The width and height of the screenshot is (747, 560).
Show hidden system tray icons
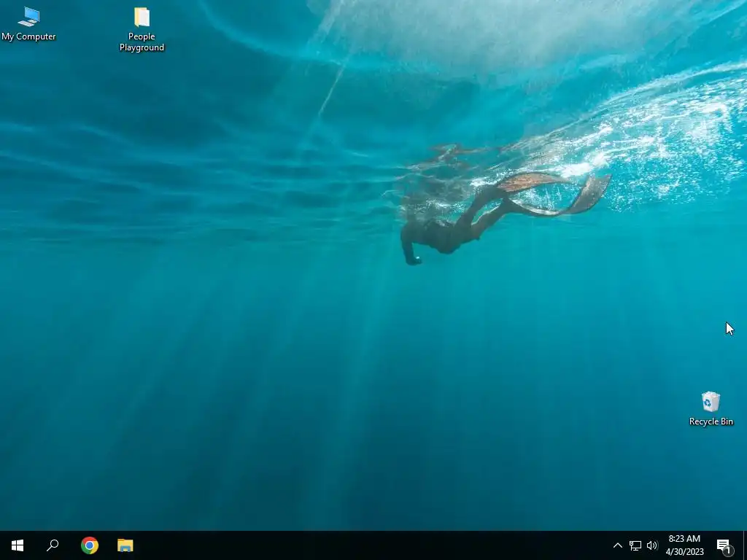click(x=617, y=545)
